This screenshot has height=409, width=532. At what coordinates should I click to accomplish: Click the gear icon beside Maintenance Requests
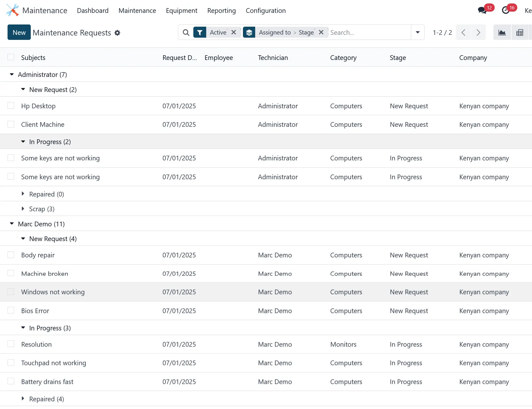pos(117,33)
